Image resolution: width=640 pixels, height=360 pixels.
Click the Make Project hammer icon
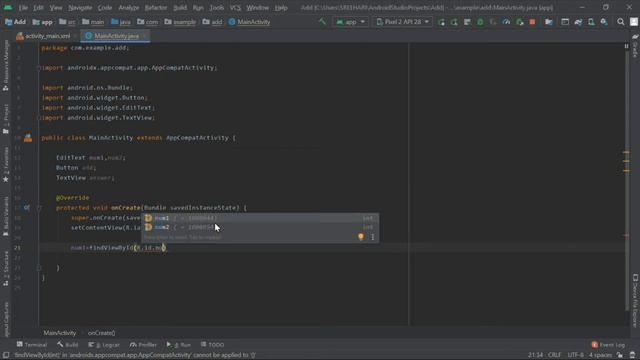coord(322,22)
